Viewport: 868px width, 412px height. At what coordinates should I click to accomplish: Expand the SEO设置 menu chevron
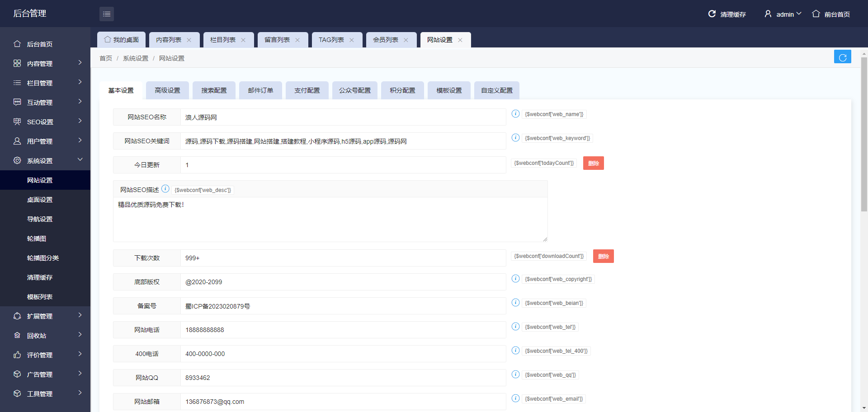(x=80, y=121)
